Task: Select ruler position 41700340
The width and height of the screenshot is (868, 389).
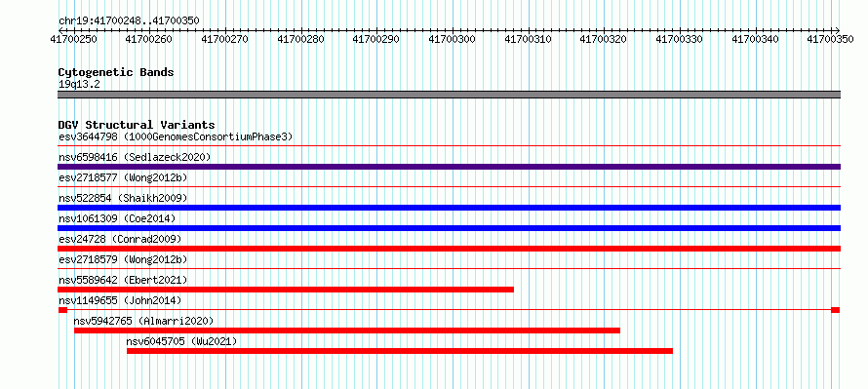Action: [x=755, y=39]
